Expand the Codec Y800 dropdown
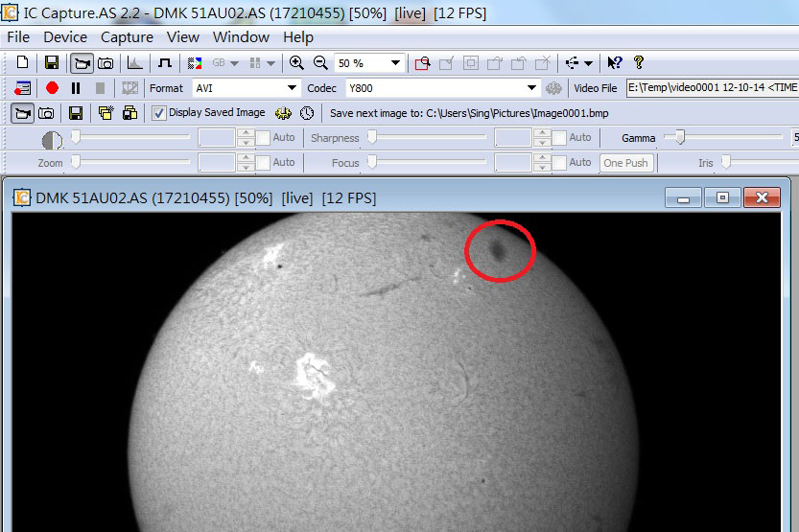This screenshot has height=532, width=799. coord(532,88)
